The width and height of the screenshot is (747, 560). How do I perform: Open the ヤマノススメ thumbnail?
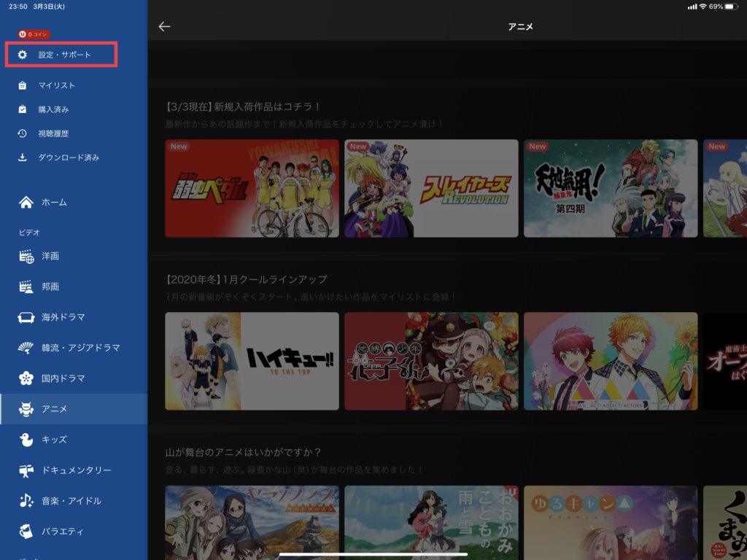(x=252, y=522)
